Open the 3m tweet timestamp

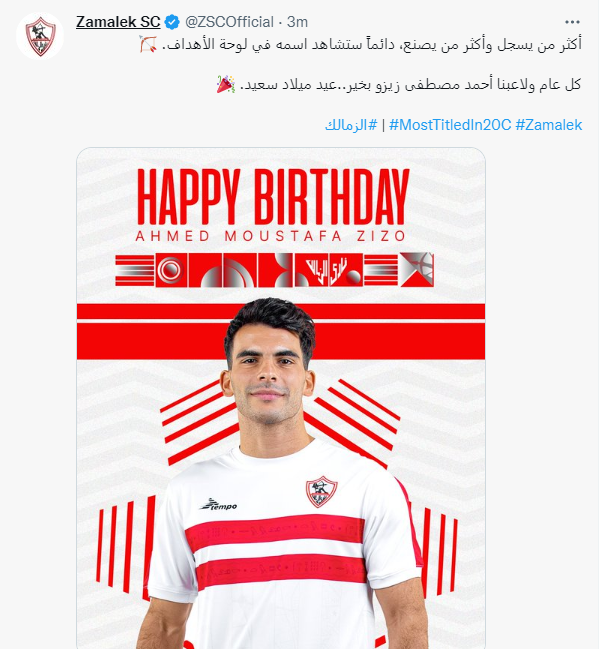[x=298, y=22]
